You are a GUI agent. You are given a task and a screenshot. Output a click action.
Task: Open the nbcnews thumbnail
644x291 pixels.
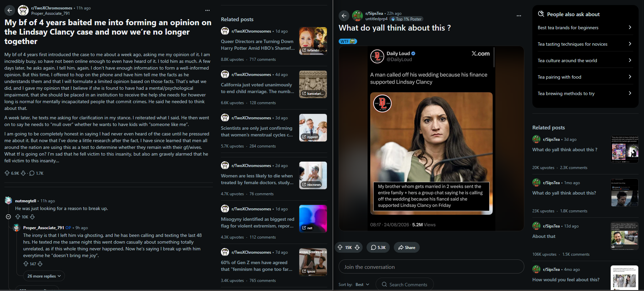313,175
